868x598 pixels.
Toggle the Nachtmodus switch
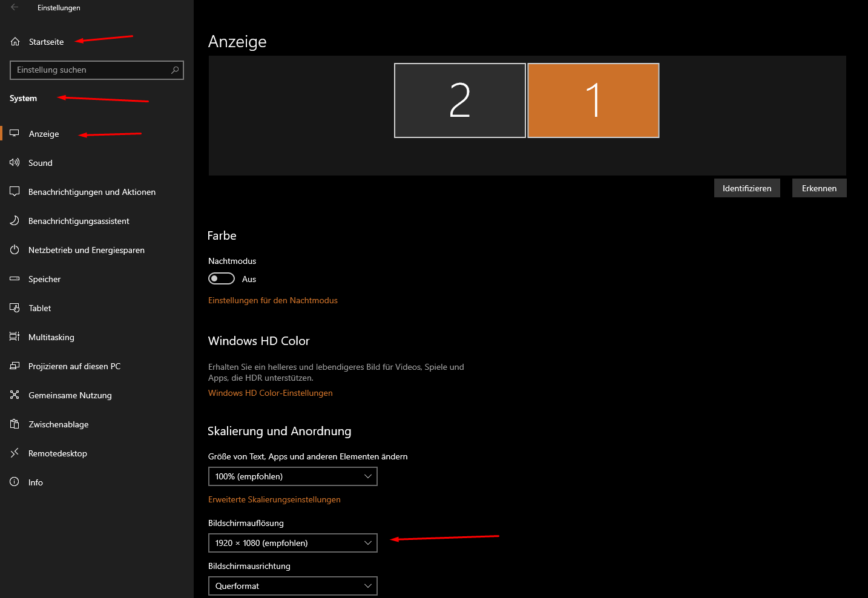[222, 278]
